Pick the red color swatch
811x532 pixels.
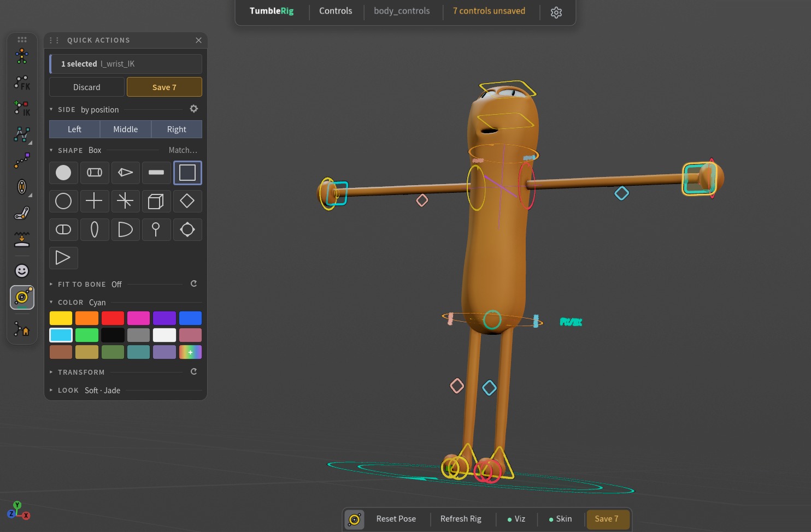(x=113, y=318)
